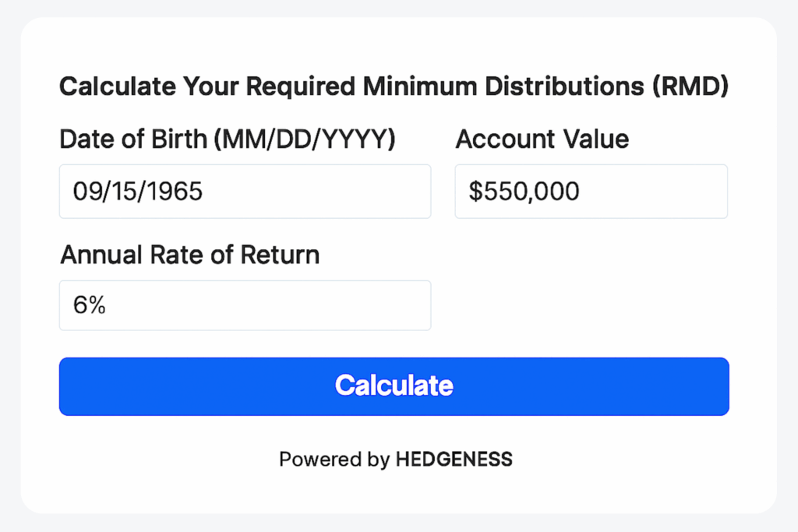Image resolution: width=798 pixels, height=532 pixels.
Task: Click the empty right end of the Date of Birth field
Action: [390, 192]
